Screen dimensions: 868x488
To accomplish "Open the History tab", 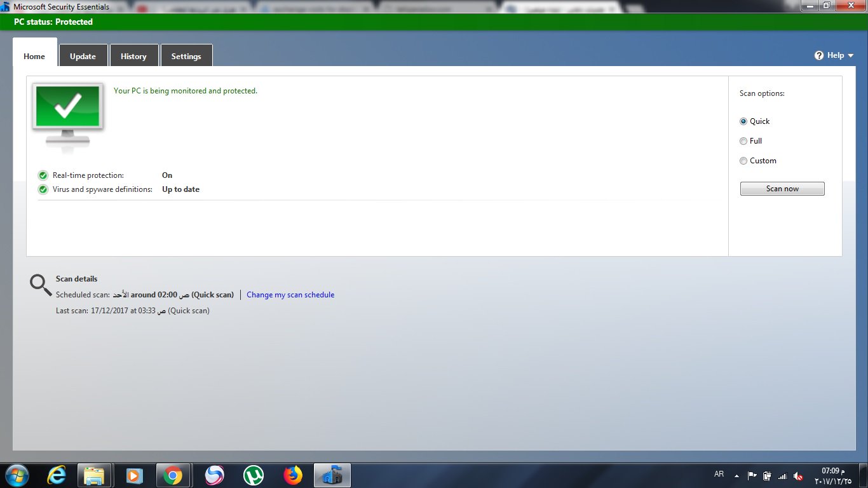I will coord(133,56).
